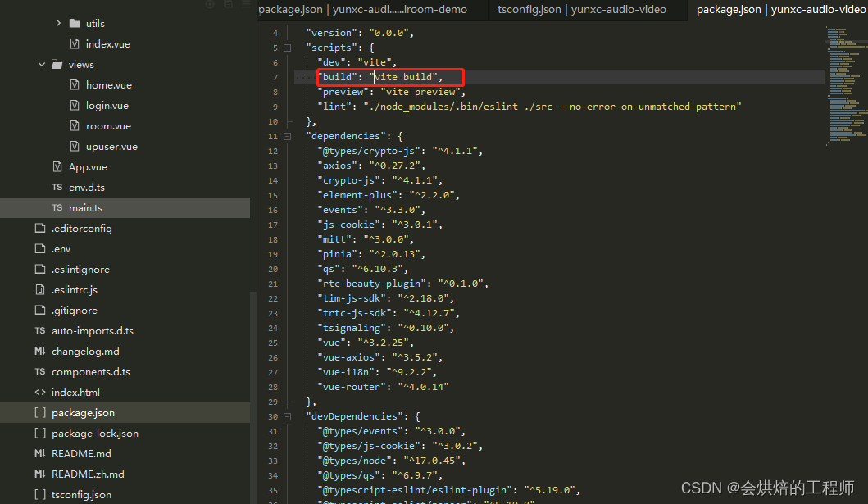This screenshot has height=504, width=868.
Task: Click the App.vue Vue file icon
Action: click(57, 166)
